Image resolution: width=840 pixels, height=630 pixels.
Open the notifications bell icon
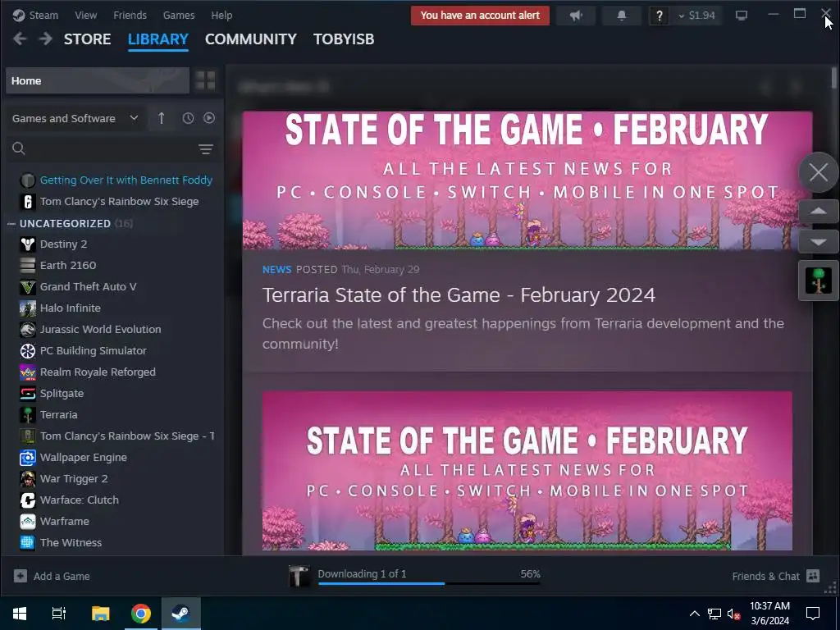tap(622, 16)
